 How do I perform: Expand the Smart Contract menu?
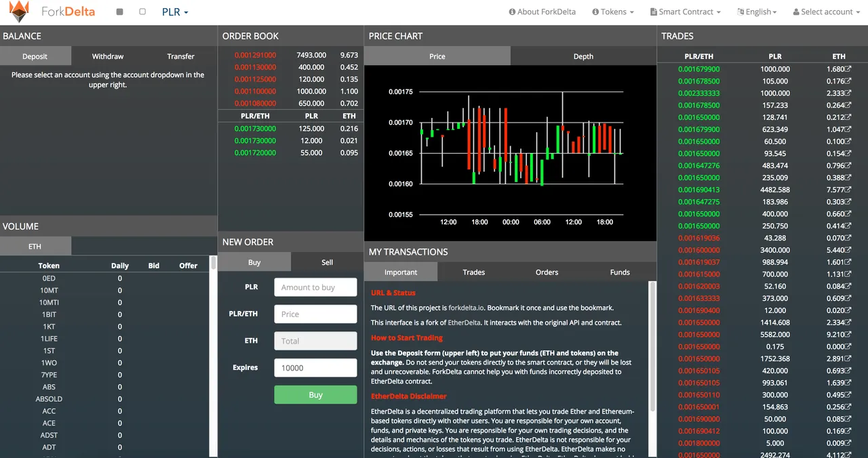[685, 12]
